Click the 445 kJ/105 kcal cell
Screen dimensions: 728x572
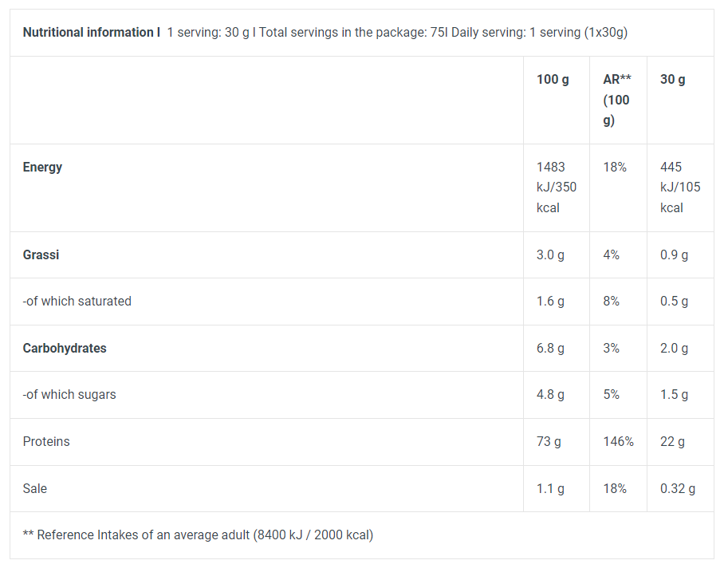(x=680, y=187)
